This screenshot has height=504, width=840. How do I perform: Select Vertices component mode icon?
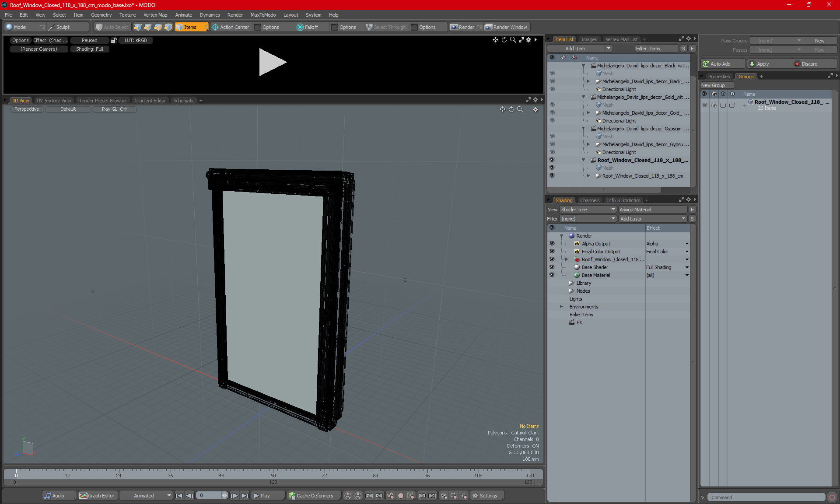(138, 27)
